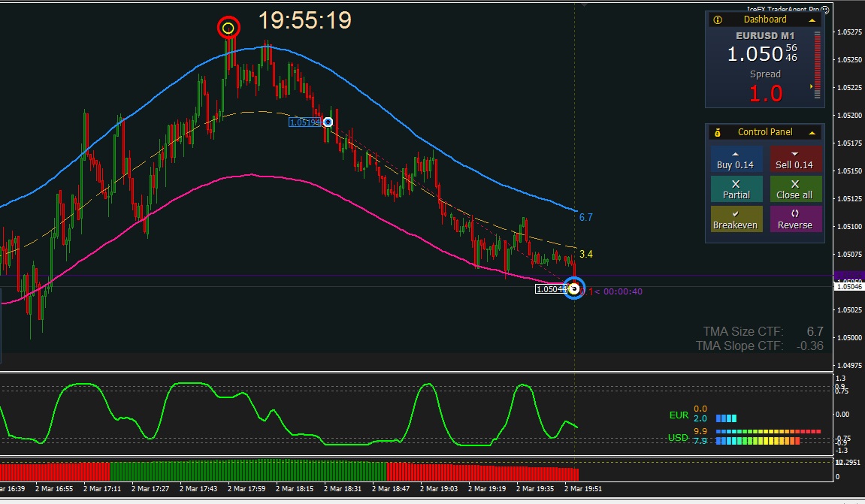
Task: Click the yellow 3.4 band label
Action: pos(586,254)
